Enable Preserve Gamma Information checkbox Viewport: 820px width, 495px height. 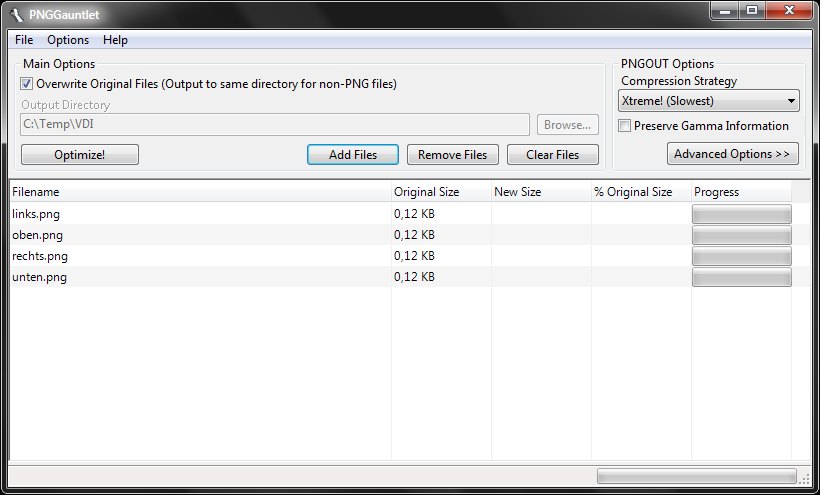625,126
